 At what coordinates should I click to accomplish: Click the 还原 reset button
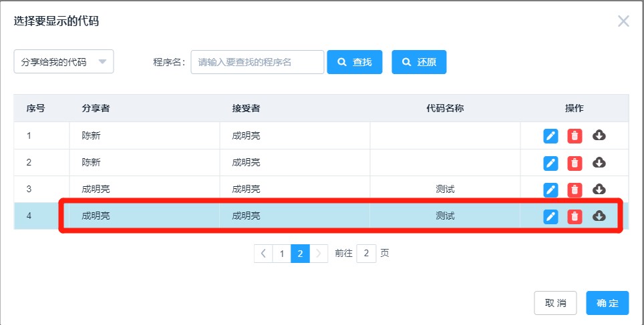pos(419,62)
